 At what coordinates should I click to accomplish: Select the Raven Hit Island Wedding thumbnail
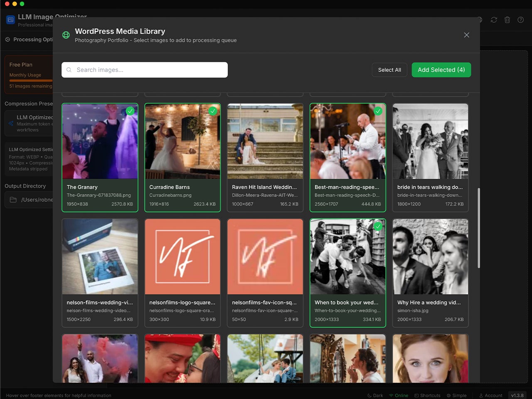tap(265, 141)
